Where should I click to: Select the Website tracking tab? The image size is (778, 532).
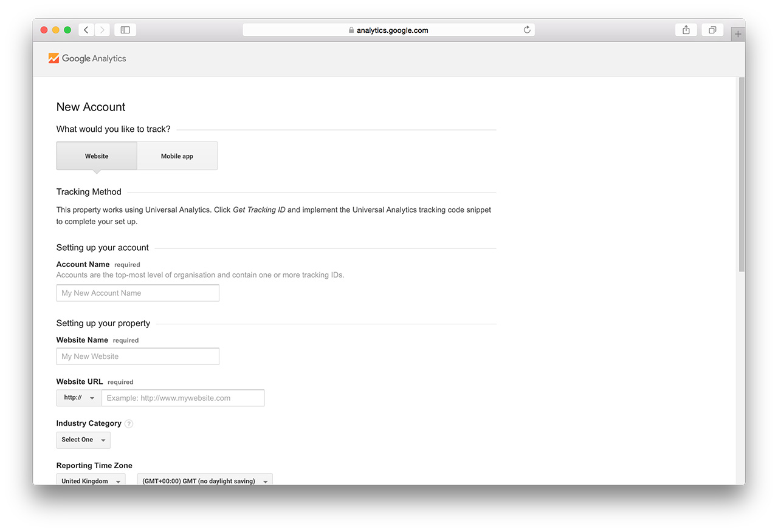(97, 156)
